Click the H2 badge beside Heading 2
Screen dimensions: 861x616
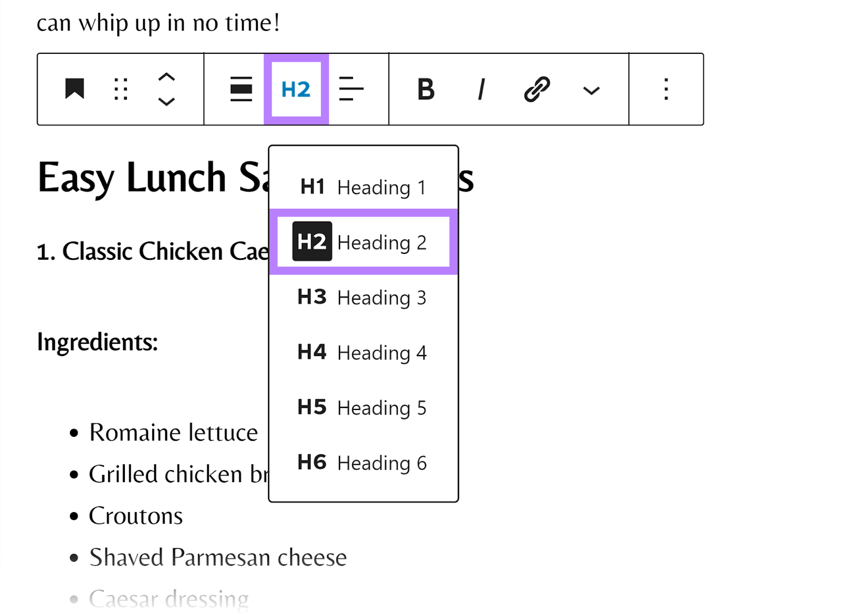pyautogui.click(x=312, y=242)
